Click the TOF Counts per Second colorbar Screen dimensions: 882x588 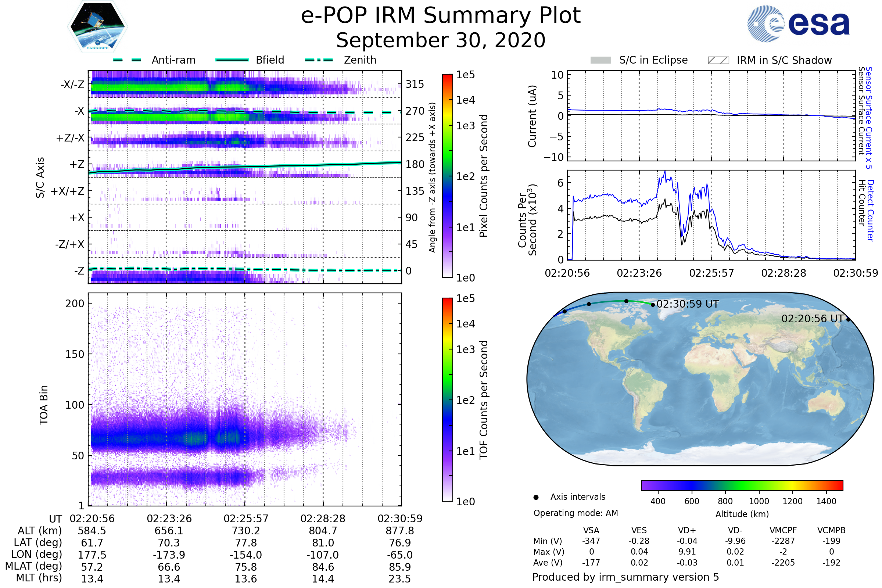447,399
